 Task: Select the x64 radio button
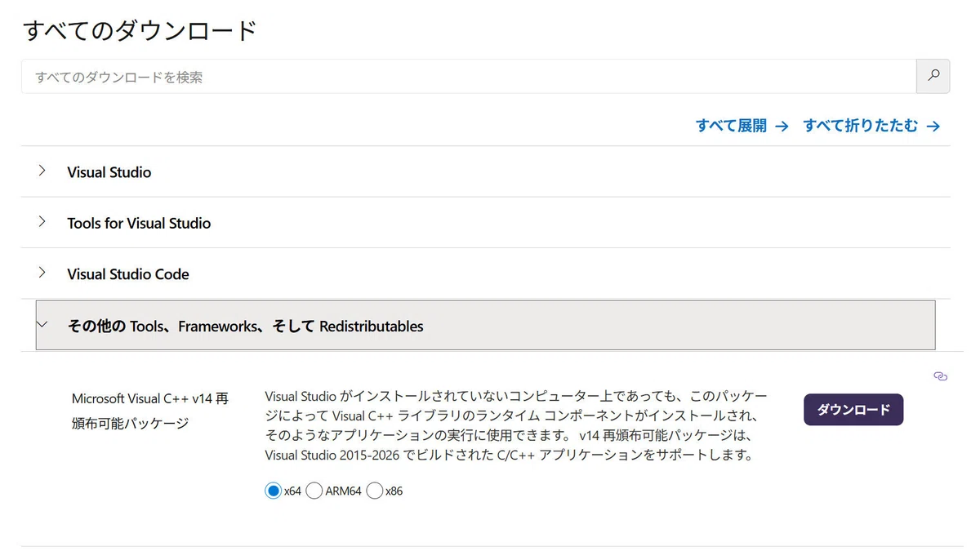[273, 491]
